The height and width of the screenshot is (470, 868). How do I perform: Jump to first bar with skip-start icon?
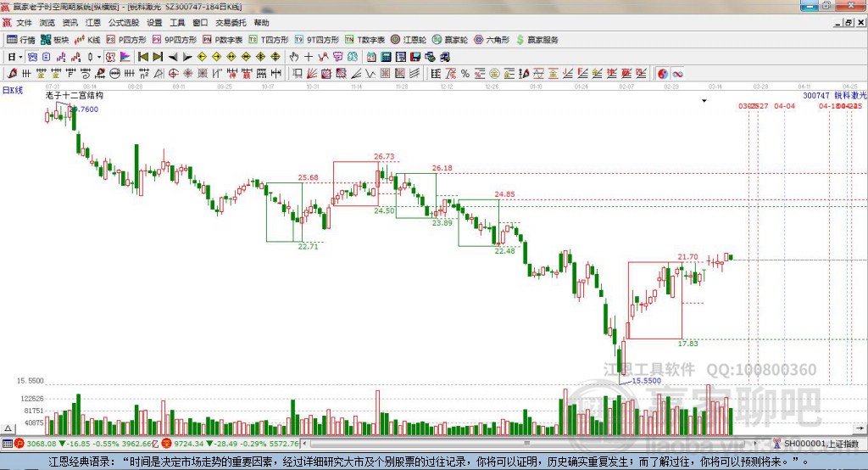click(143, 57)
